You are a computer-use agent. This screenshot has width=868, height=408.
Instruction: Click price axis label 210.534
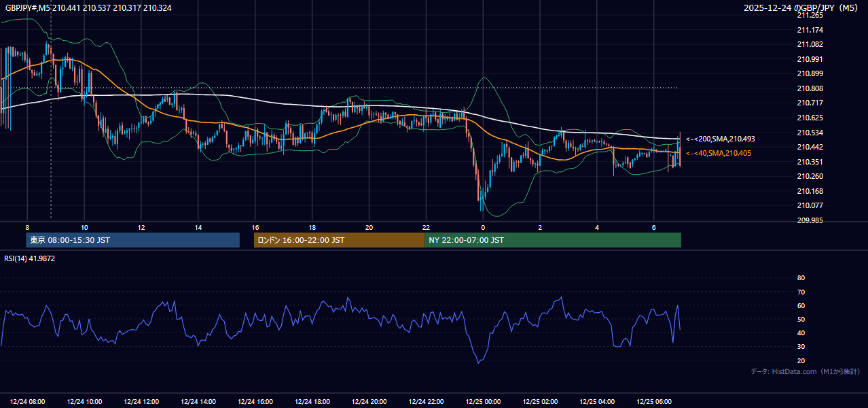[x=810, y=133]
